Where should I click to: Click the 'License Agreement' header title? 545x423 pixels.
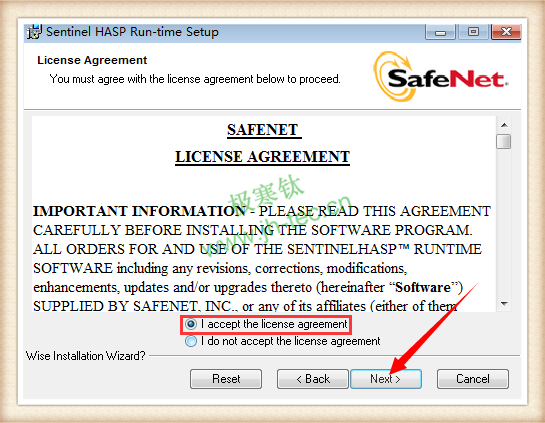[x=92, y=60]
